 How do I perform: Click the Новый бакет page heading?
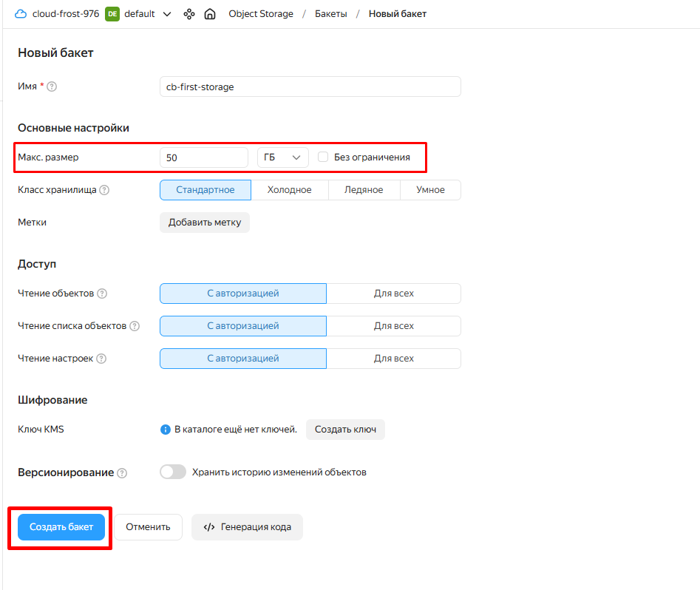[x=55, y=52]
